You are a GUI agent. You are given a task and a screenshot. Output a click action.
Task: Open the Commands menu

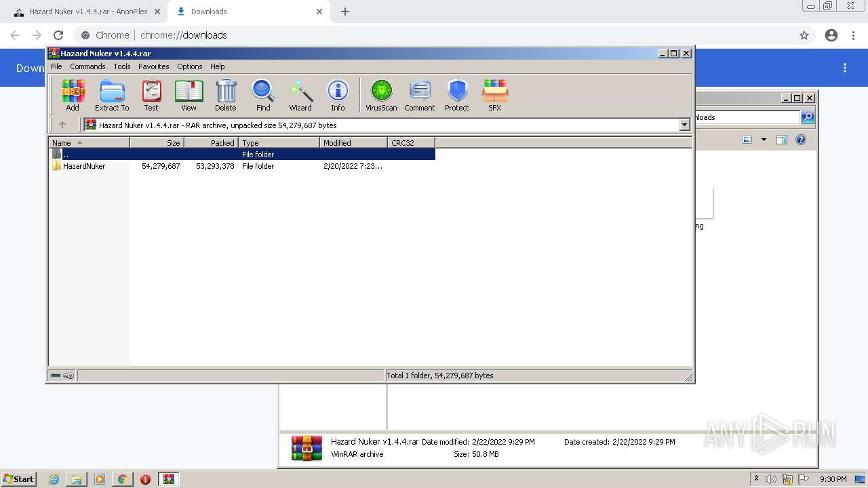click(87, 66)
